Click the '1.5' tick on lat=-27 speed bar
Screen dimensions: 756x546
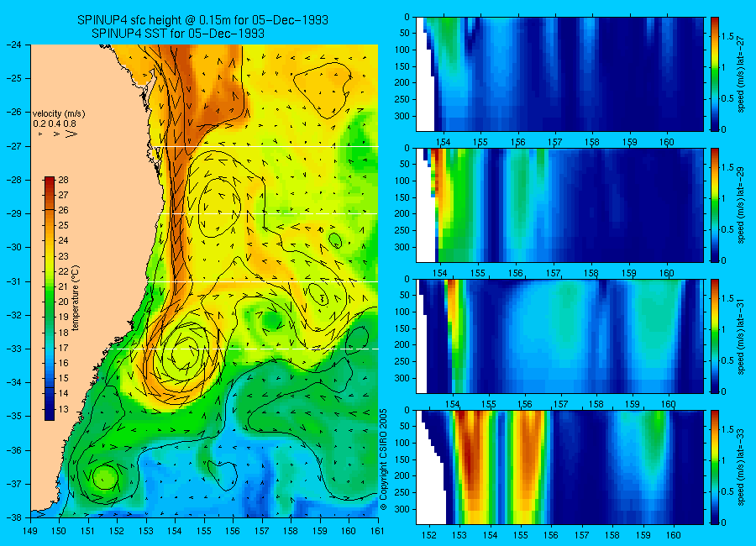coord(728,37)
